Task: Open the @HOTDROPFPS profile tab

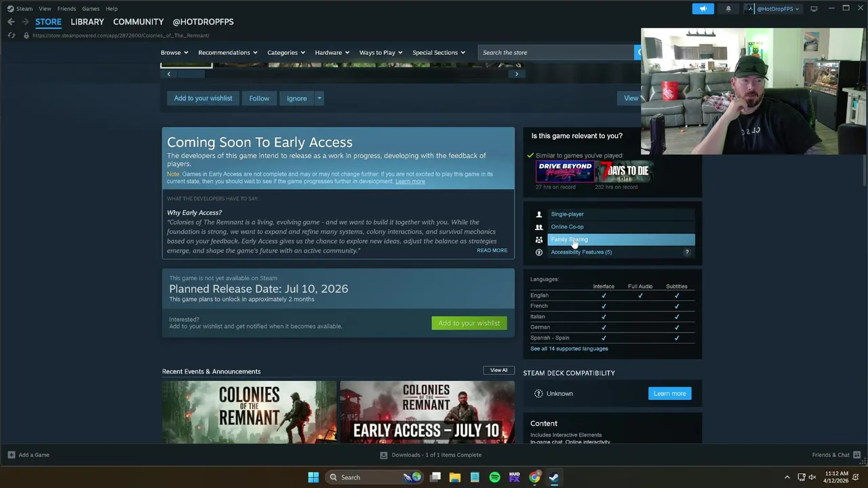Action: [203, 22]
